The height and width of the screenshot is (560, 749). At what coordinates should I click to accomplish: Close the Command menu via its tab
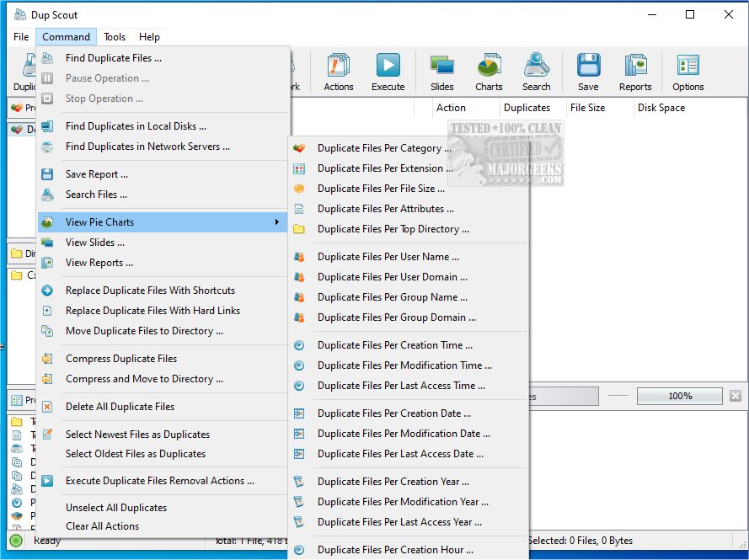tap(66, 37)
